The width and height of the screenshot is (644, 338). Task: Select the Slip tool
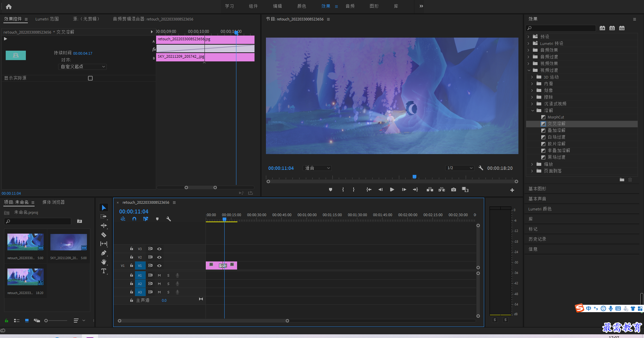click(x=104, y=244)
